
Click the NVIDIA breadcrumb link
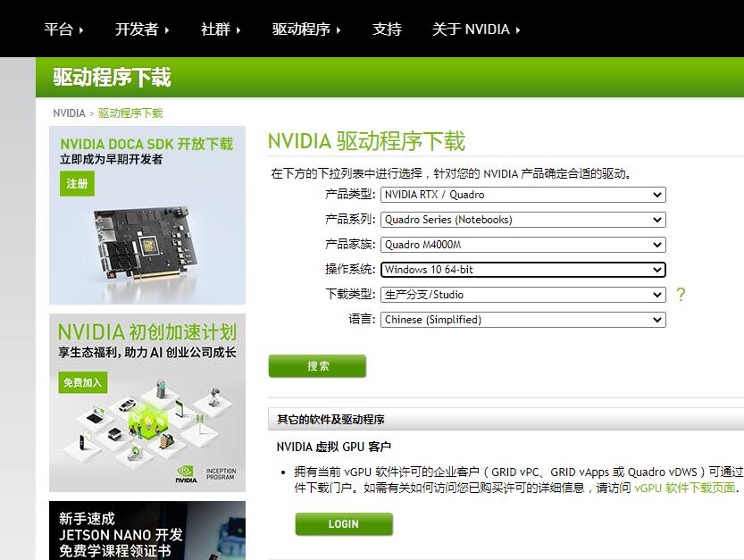point(69,113)
